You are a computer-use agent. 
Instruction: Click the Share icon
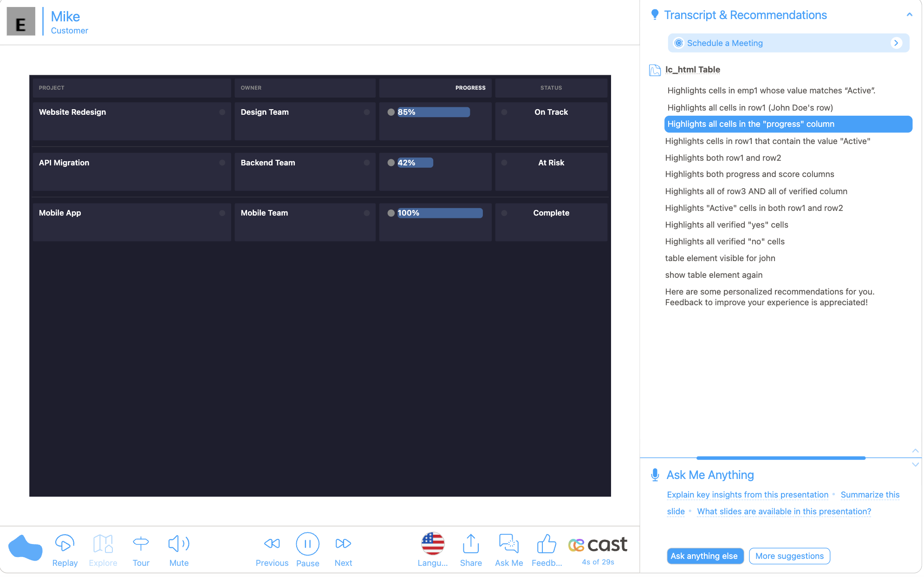(471, 544)
